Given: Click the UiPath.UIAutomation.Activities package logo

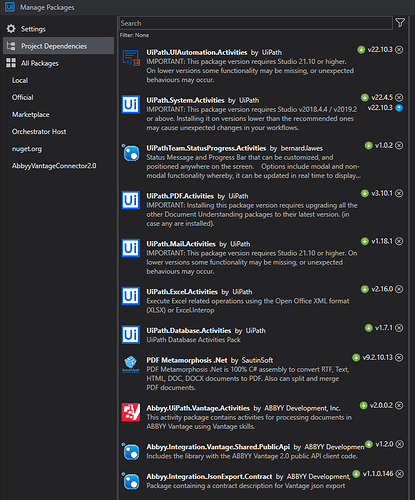Looking at the screenshot, I should pyautogui.click(x=131, y=57).
